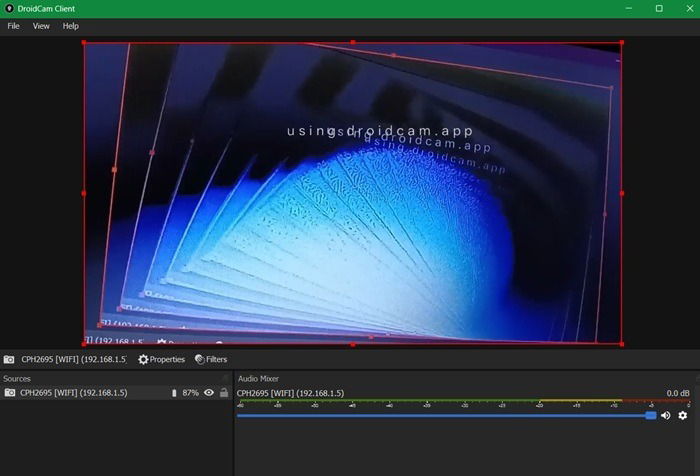This screenshot has width=700, height=476.
Task: Open the Help menu
Action: click(x=71, y=26)
